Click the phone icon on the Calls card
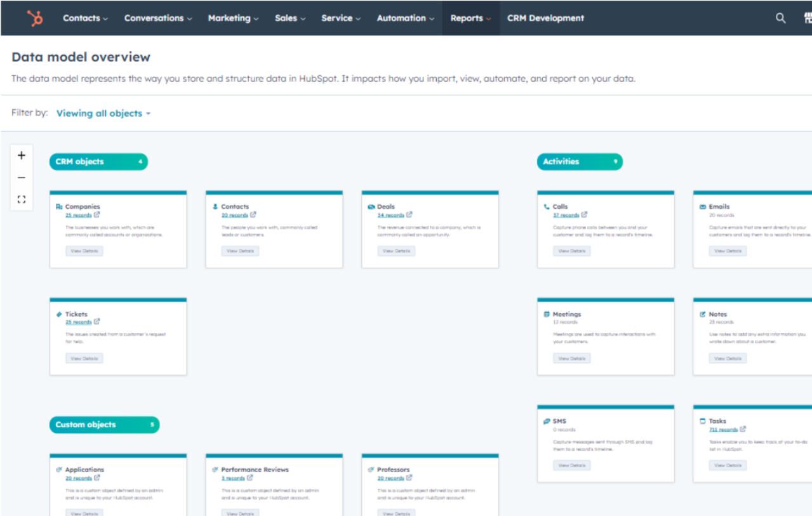This screenshot has height=516, width=812. click(546, 206)
